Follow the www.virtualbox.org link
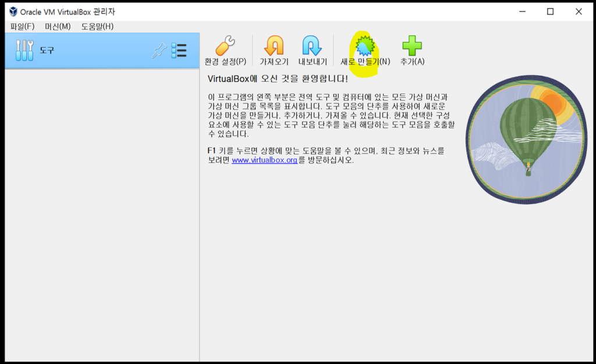 265,160
